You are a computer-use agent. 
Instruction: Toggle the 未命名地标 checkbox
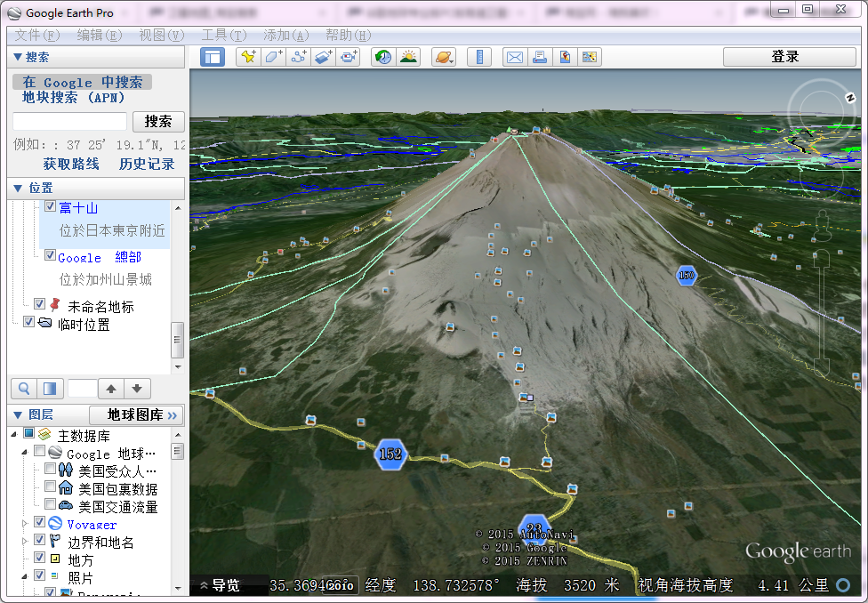39,304
